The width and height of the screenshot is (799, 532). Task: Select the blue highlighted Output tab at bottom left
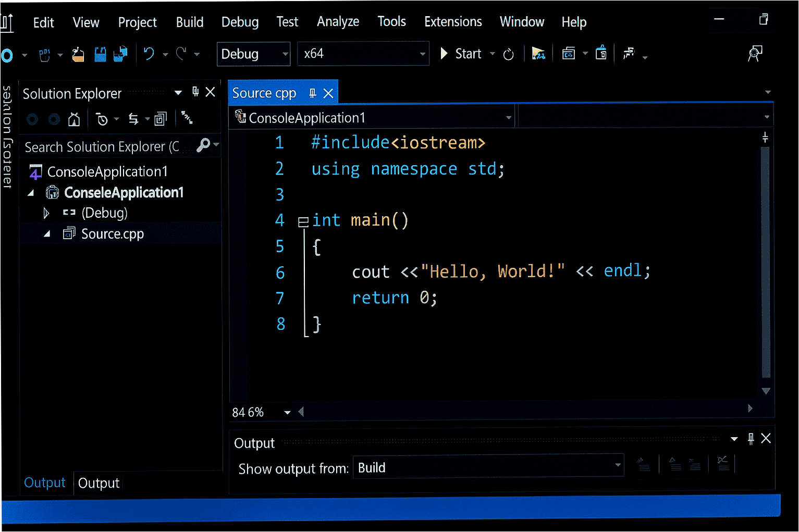click(x=45, y=482)
